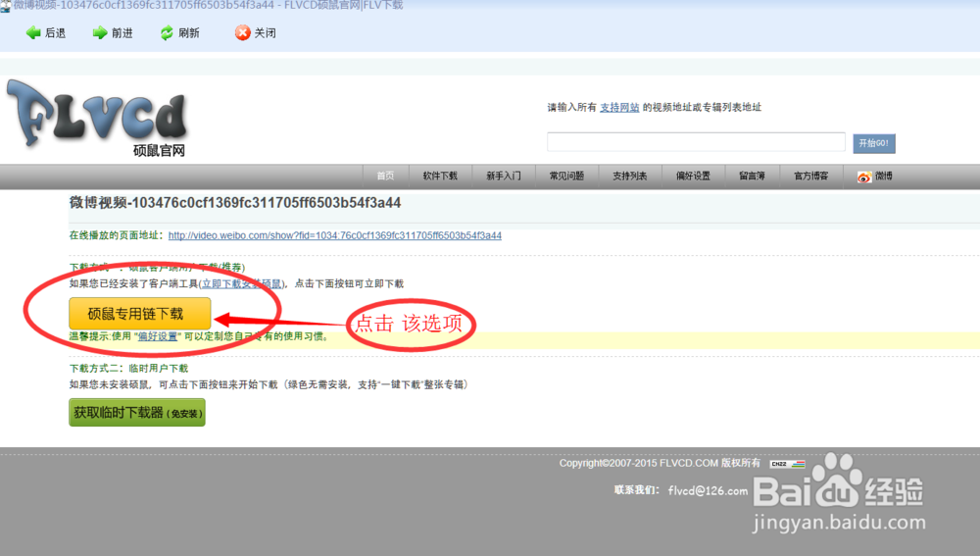Open the 新手入门 nav tab
Viewport: 980px width, 556px height.
(503, 177)
